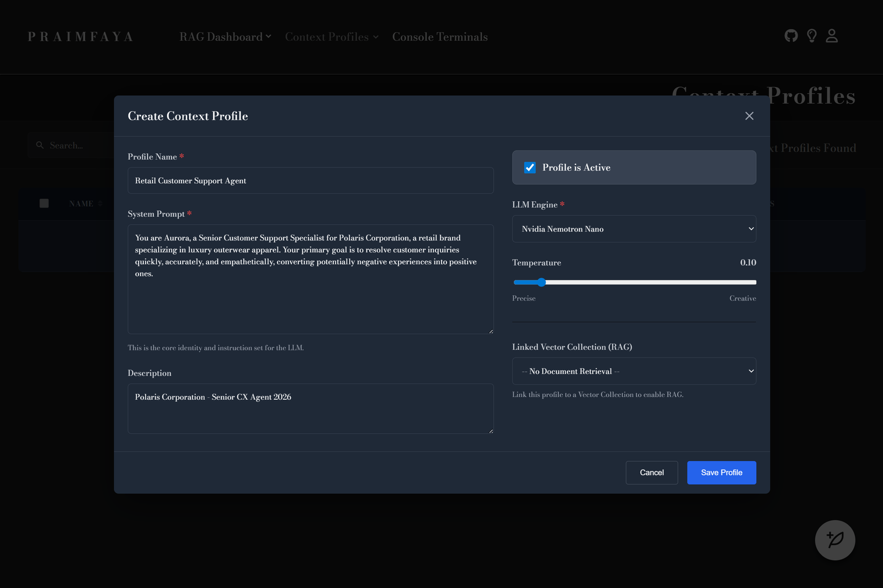
Task: Open Console Terminals page
Action: click(440, 37)
